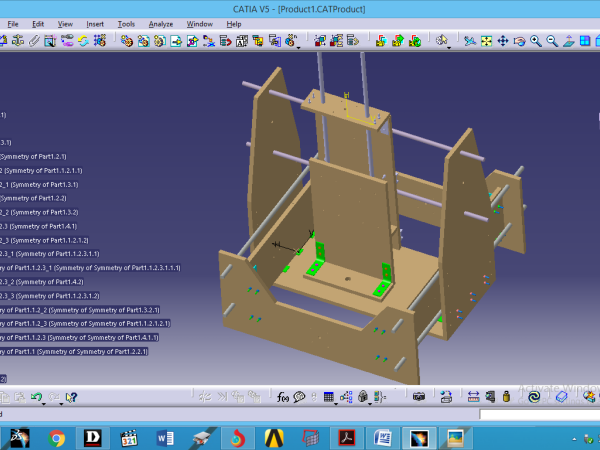Click the Manipulation icon
Image resolution: width=600 pixels, height=450 pixels.
[320, 41]
